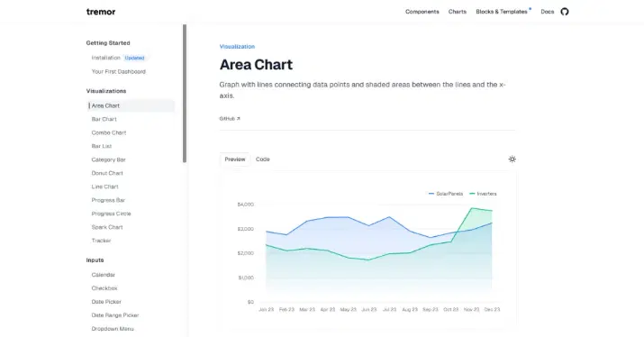Click the Visualizations section heading
The height and width of the screenshot is (337, 644).
(106, 91)
